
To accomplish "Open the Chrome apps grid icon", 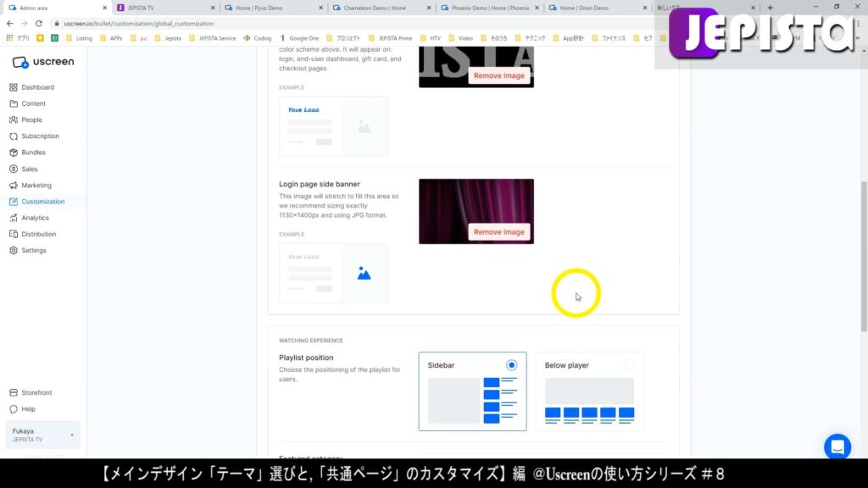I will [9, 38].
